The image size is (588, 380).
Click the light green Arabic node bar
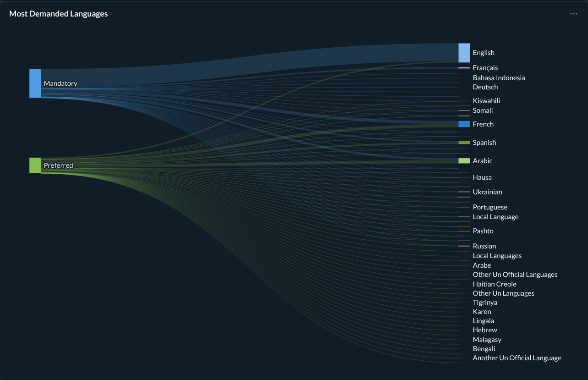(x=464, y=161)
